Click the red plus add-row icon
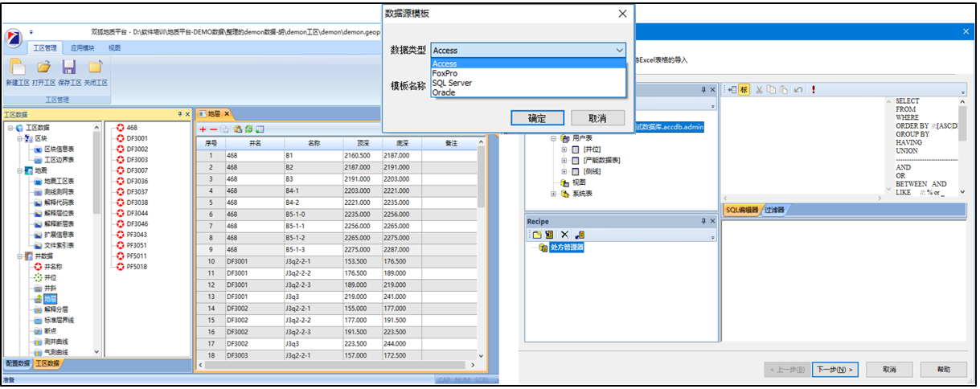 click(x=203, y=129)
